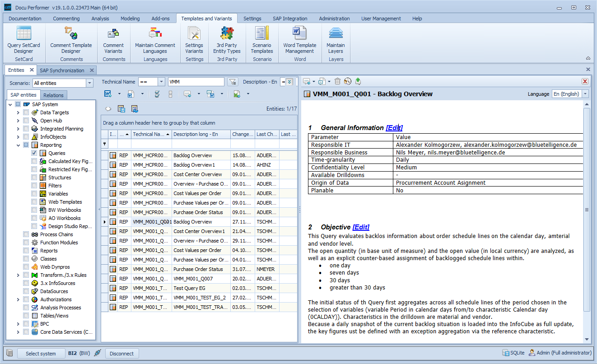Check the Process Chains checkbox
Image resolution: width=597 pixels, height=364 pixels.
(26, 234)
